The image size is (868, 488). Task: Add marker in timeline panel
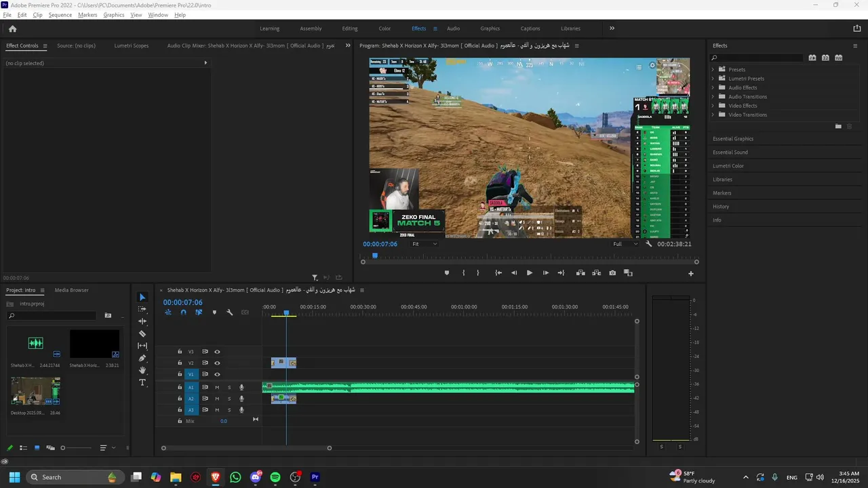[214, 312]
